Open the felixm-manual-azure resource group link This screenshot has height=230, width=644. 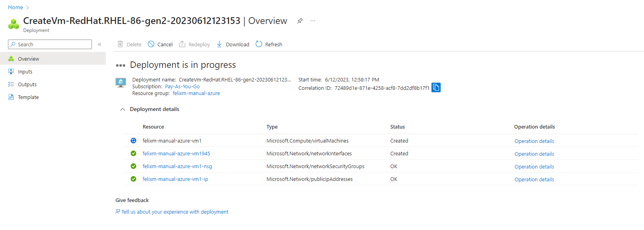(196, 93)
